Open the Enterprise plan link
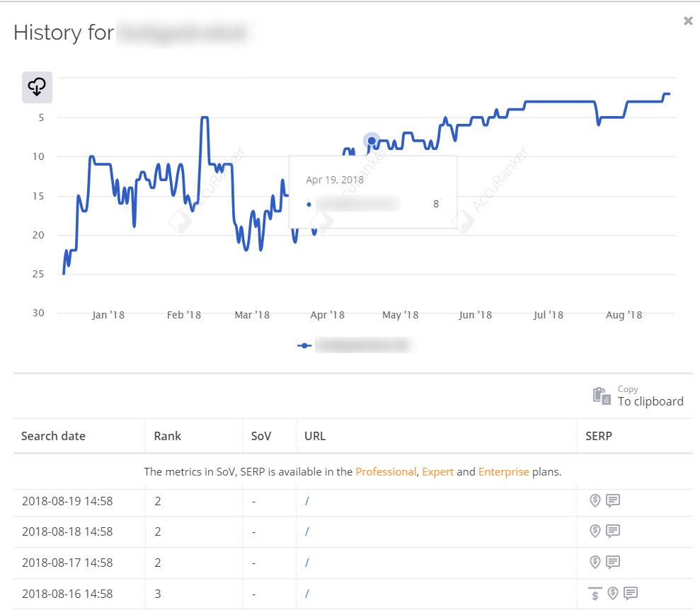 503,471
